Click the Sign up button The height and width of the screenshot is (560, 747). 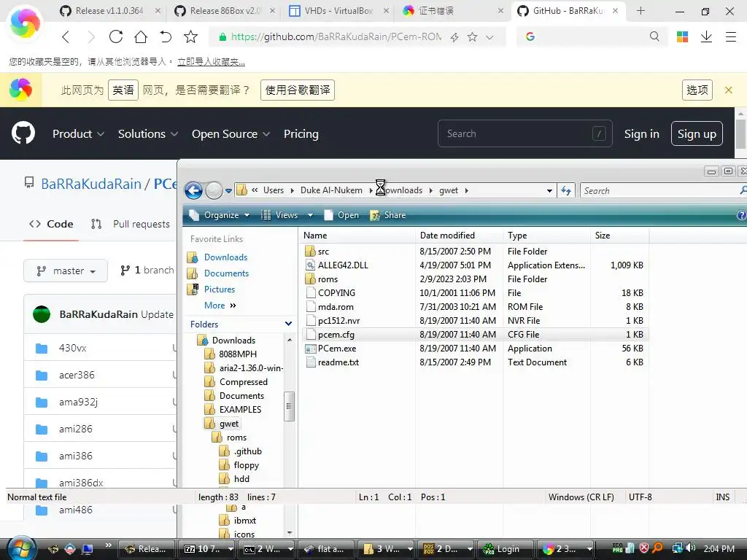pyautogui.click(x=697, y=134)
